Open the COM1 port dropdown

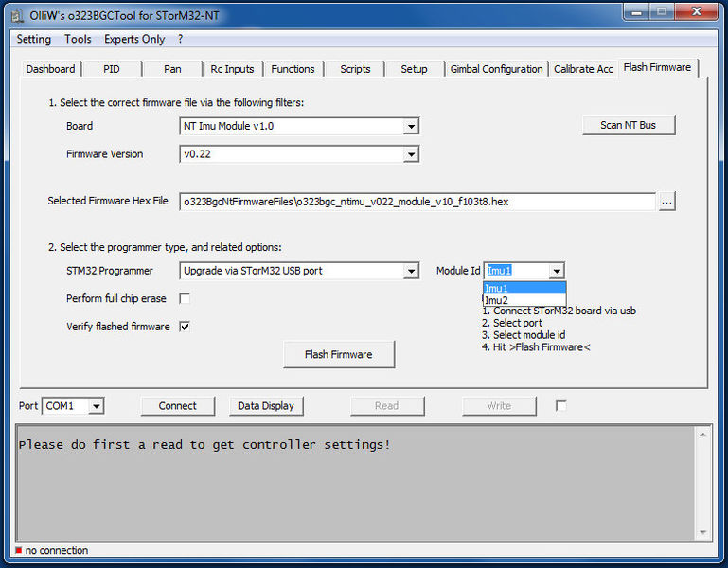pos(96,406)
